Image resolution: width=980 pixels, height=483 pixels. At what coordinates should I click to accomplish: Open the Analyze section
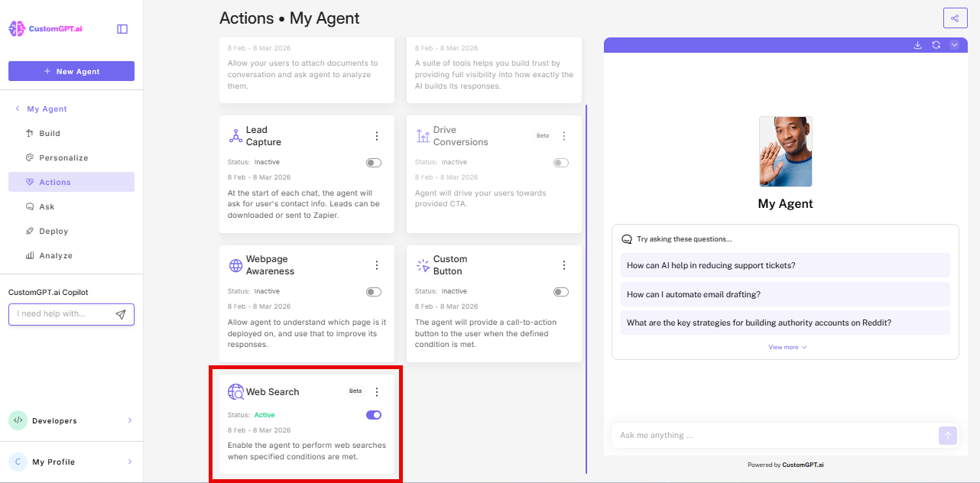point(55,255)
